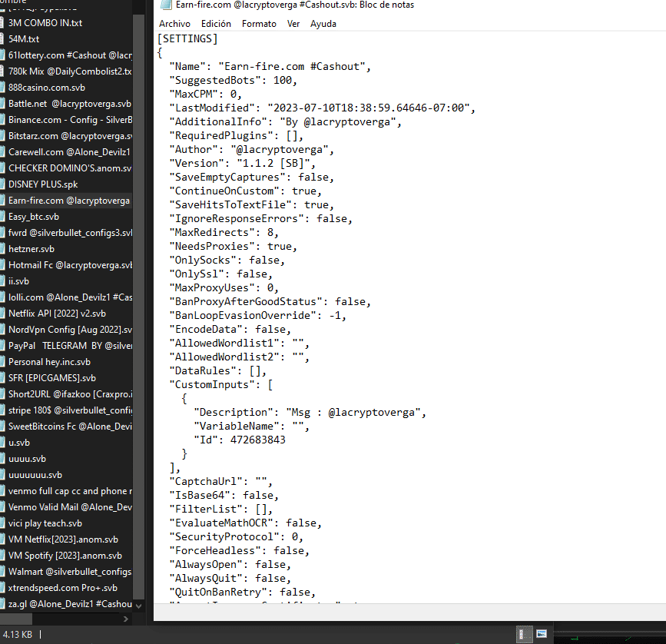The height and width of the screenshot is (644, 666).
Task: Open the Archivo menu
Action: coord(174,24)
